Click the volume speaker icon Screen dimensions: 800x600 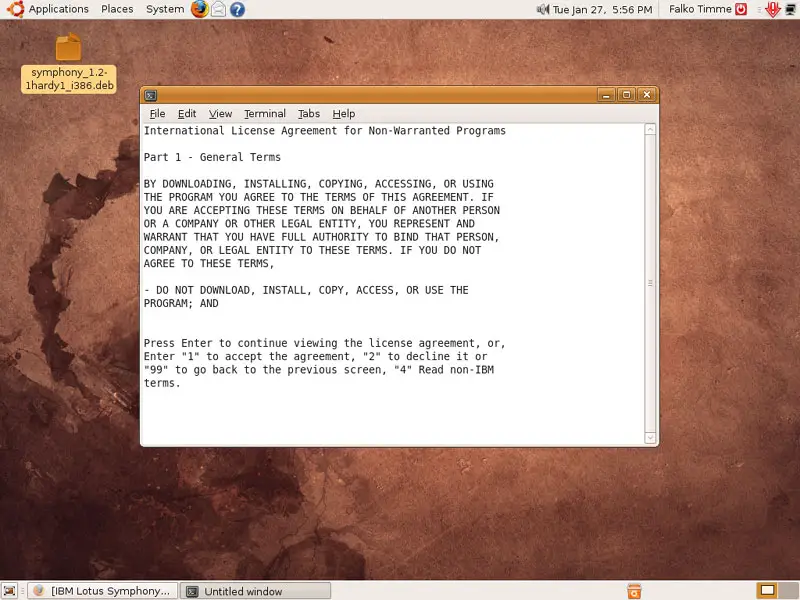pos(543,9)
